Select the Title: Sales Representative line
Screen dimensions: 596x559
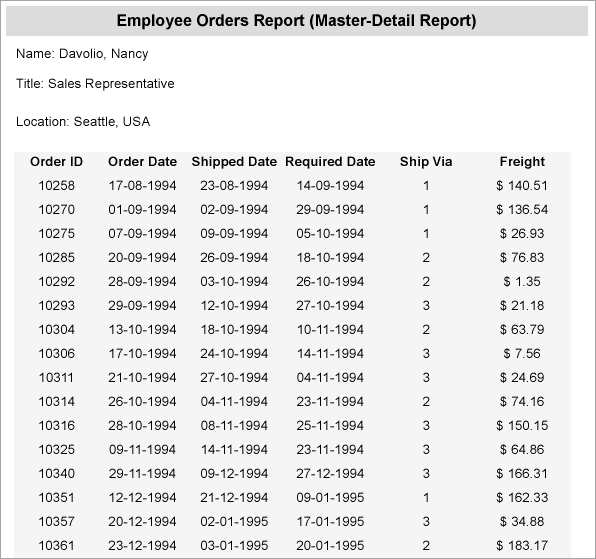95,84
